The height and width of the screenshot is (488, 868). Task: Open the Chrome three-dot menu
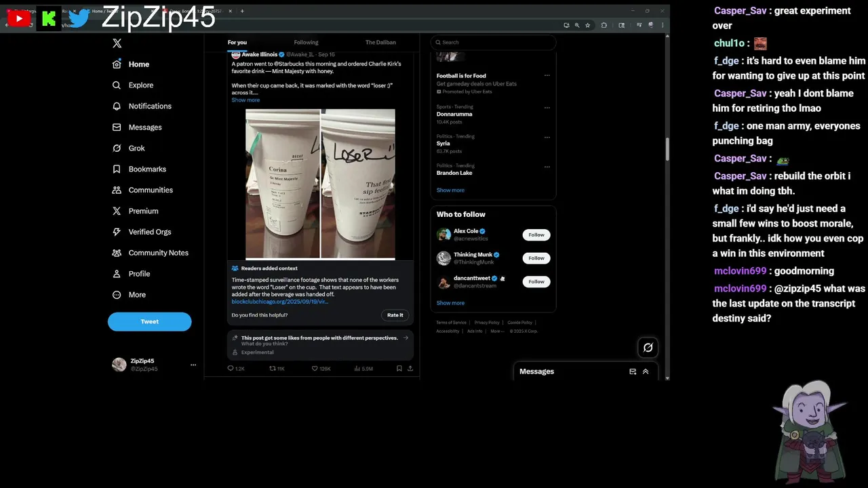(x=663, y=25)
